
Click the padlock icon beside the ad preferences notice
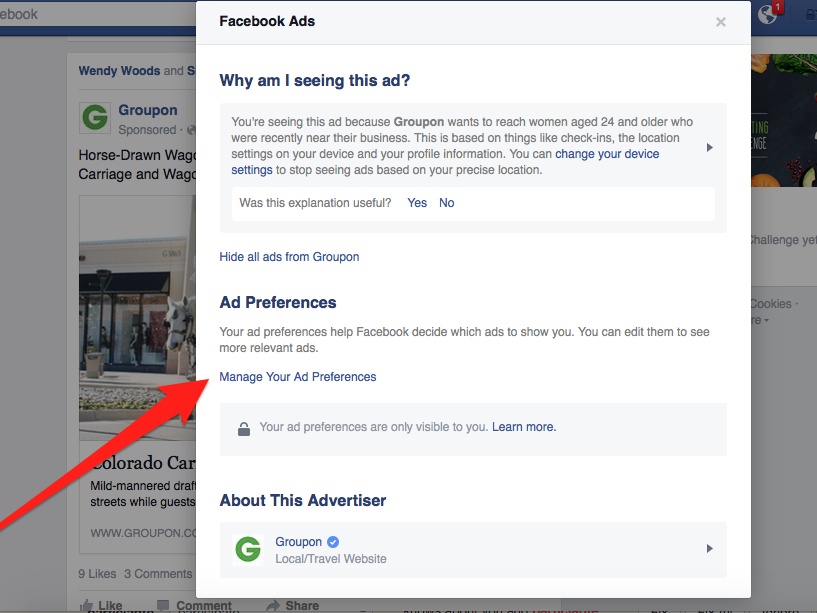[243, 428]
